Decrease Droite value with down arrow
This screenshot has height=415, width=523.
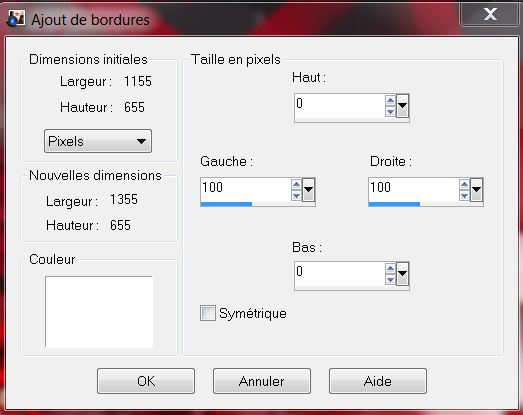[x=464, y=195]
